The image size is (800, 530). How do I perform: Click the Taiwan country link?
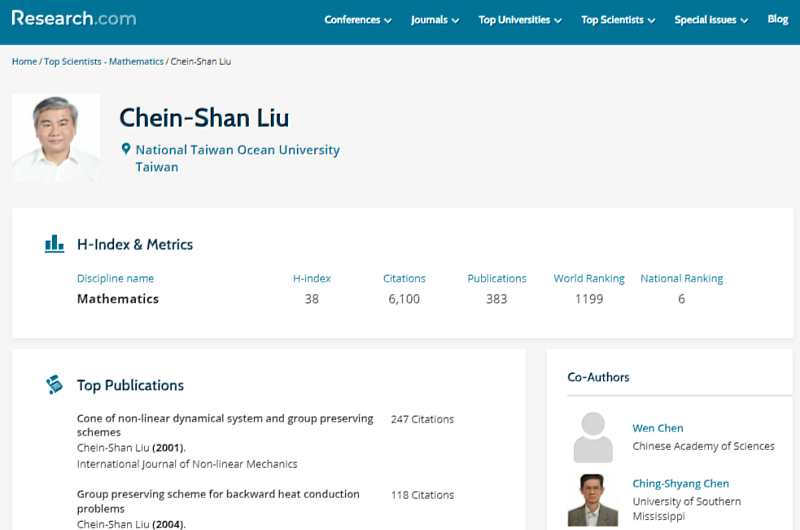157,167
